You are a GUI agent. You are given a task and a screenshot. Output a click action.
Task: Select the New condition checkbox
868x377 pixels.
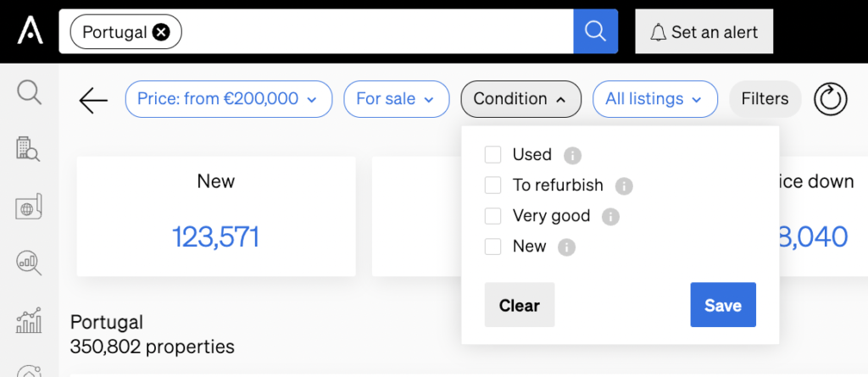pyautogui.click(x=492, y=247)
